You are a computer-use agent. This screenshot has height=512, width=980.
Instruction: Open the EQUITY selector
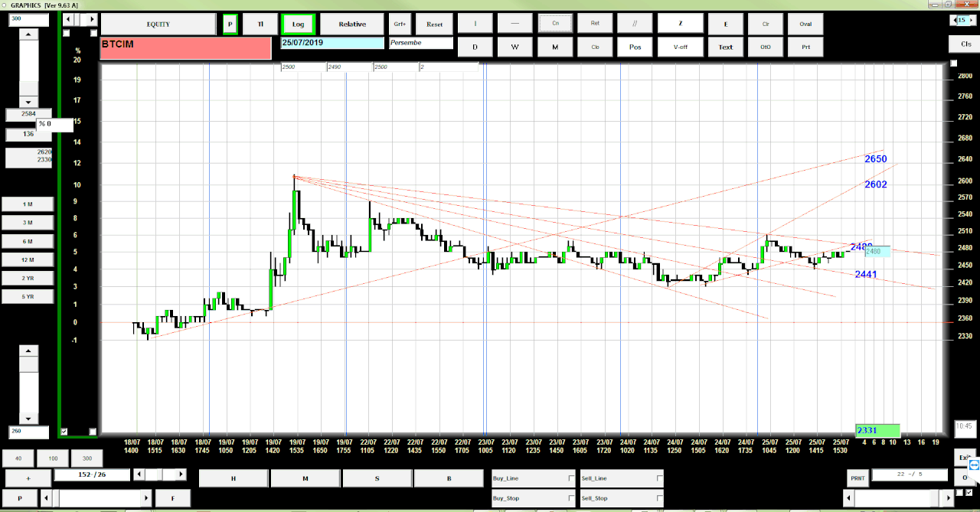pyautogui.click(x=158, y=24)
